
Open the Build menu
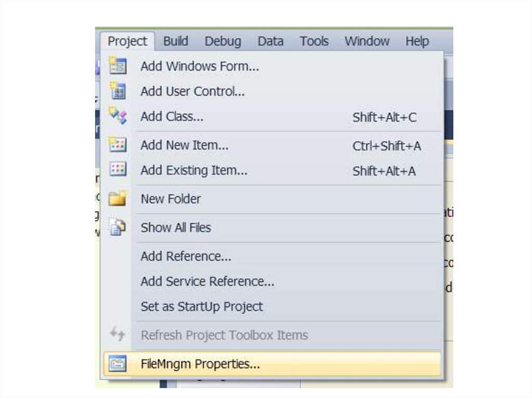pyautogui.click(x=176, y=41)
